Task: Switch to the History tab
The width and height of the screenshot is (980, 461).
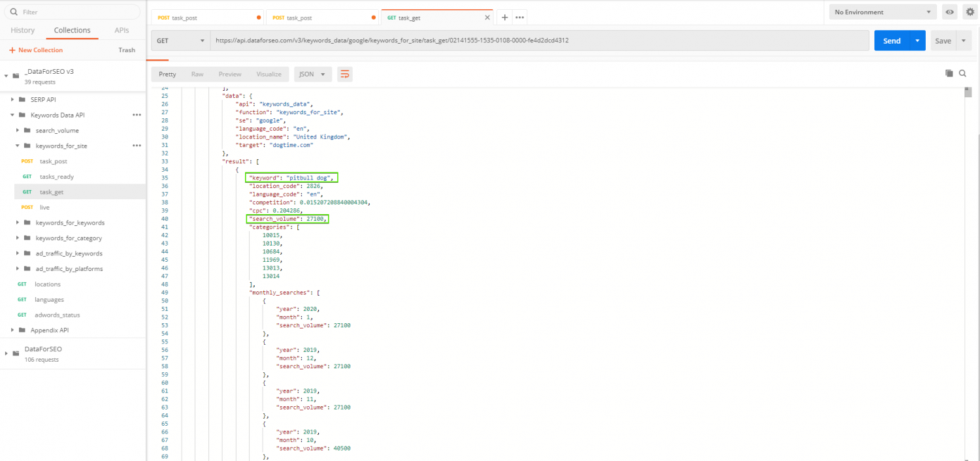Action: click(22, 30)
